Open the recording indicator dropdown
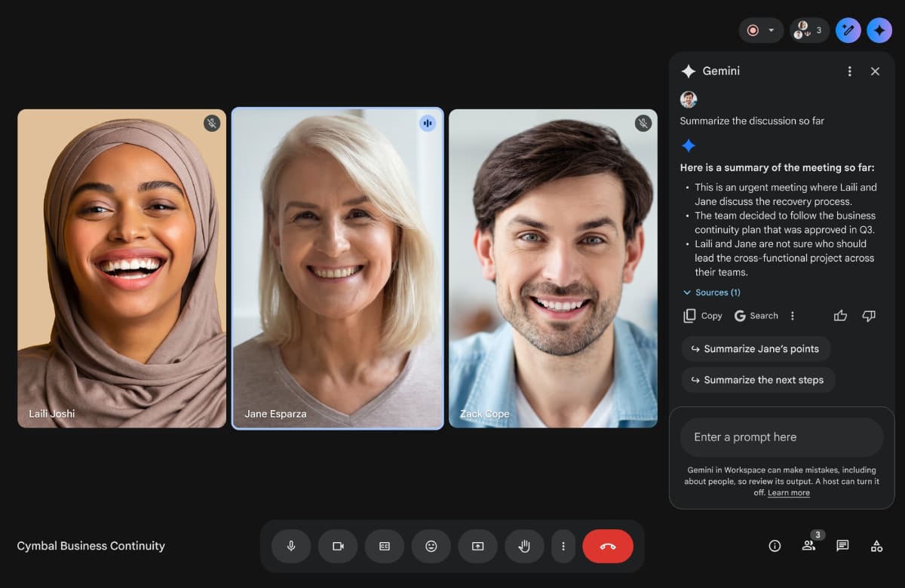The height and width of the screenshot is (588, 905). [x=771, y=30]
